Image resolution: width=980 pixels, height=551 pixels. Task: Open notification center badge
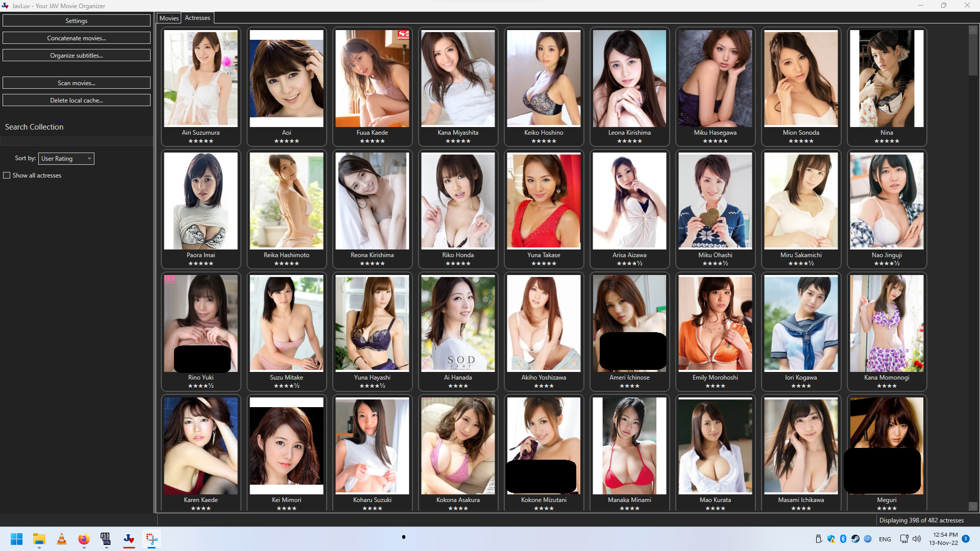click(x=966, y=539)
